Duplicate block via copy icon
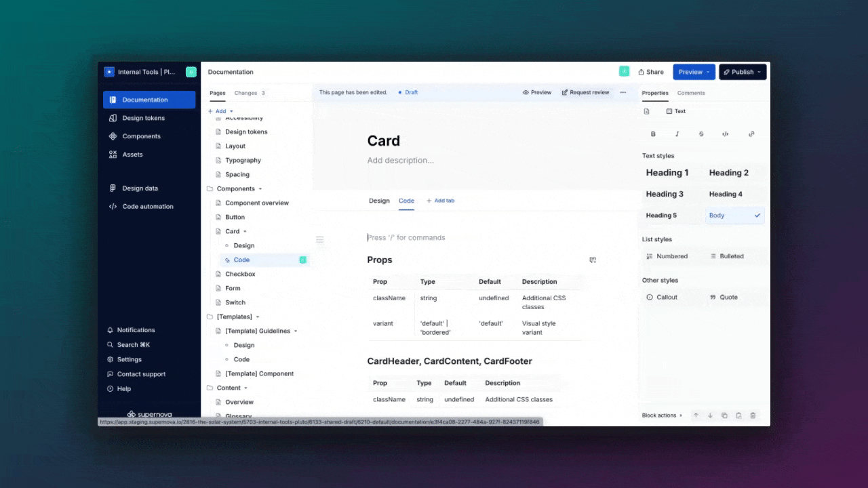The image size is (868, 488). [x=724, y=415]
